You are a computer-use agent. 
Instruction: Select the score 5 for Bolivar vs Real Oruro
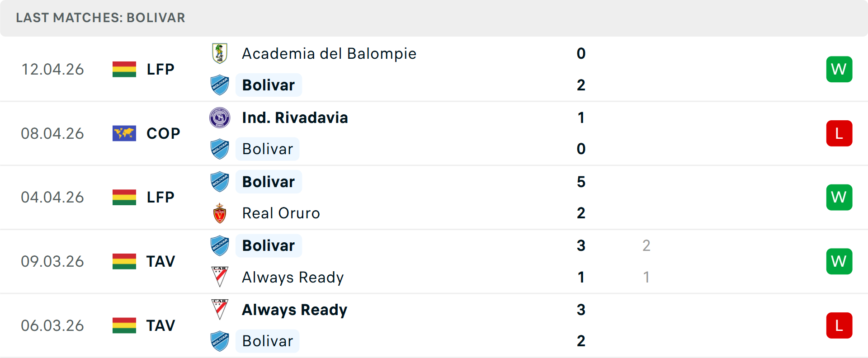[x=581, y=182]
